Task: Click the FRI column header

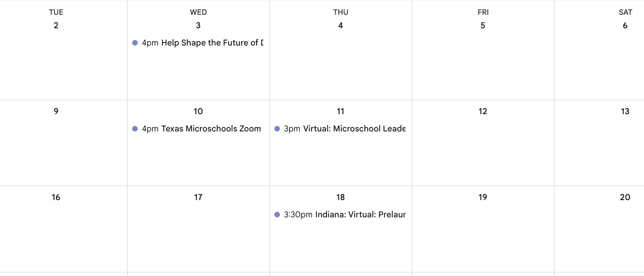Action: (x=483, y=12)
